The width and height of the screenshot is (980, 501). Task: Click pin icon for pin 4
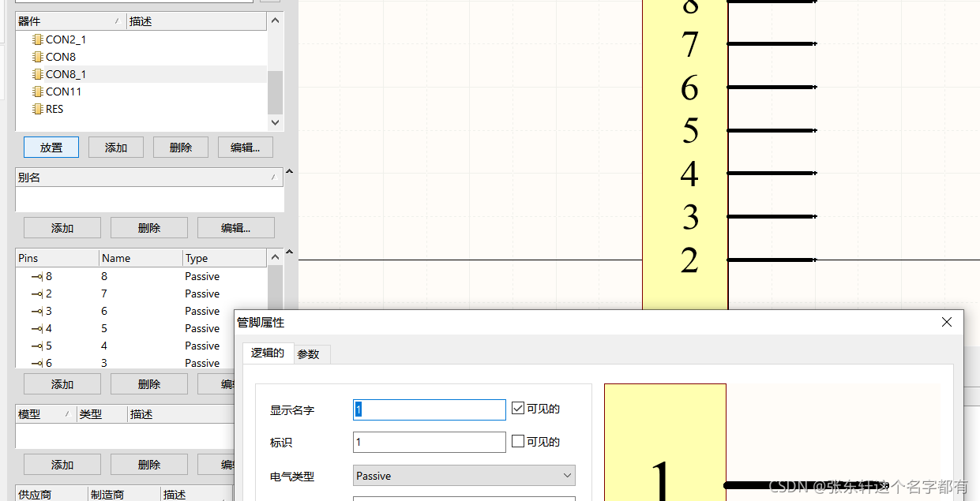37,328
